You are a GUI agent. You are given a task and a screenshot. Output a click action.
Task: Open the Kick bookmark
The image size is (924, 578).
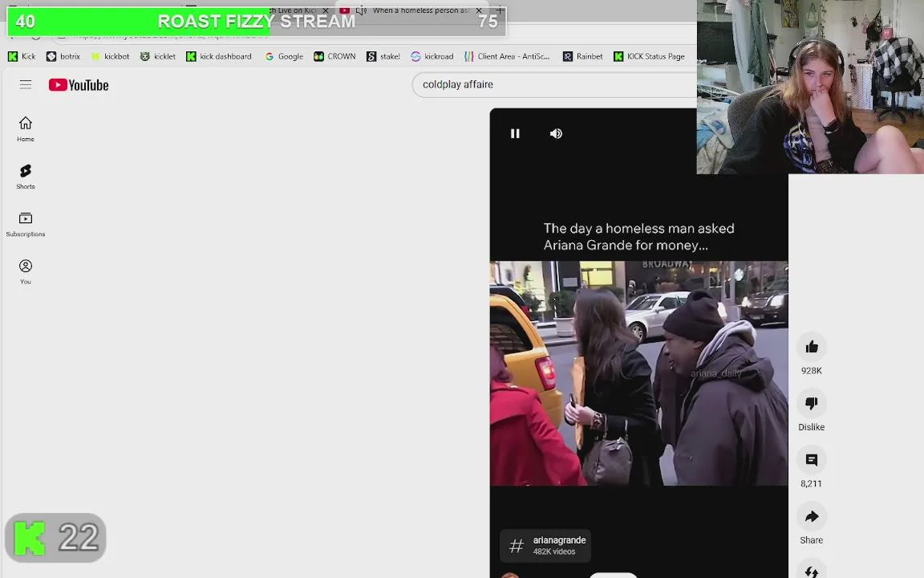22,57
